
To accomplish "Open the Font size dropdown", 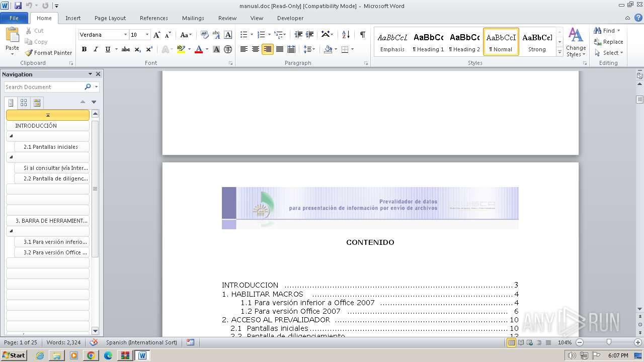I will [147, 35].
